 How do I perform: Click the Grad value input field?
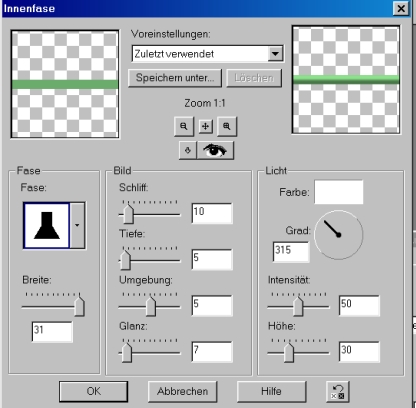[291, 252]
